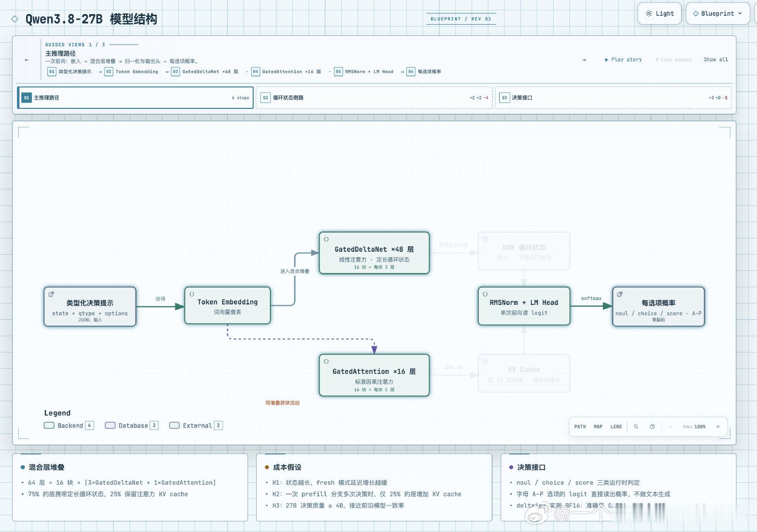Click database icon on GDN 循环状态 node

coord(485,239)
